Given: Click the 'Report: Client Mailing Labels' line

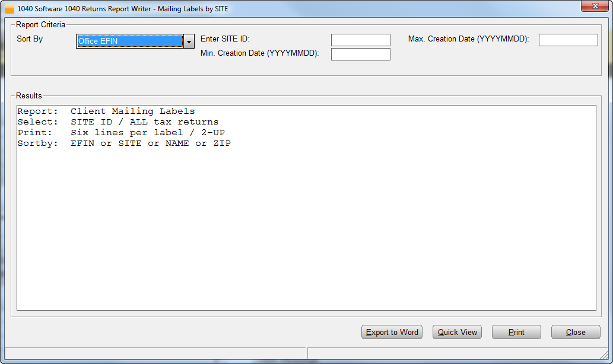Looking at the screenshot, I should 106,111.
